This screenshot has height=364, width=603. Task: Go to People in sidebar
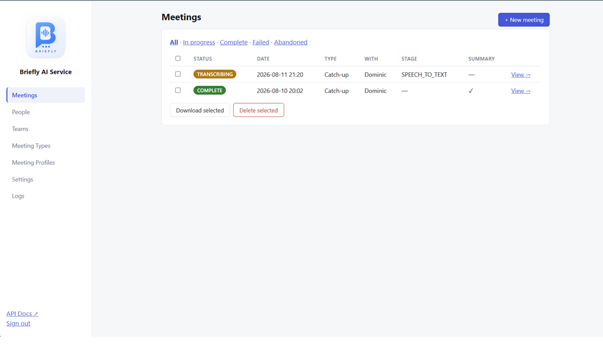[21, 112]
